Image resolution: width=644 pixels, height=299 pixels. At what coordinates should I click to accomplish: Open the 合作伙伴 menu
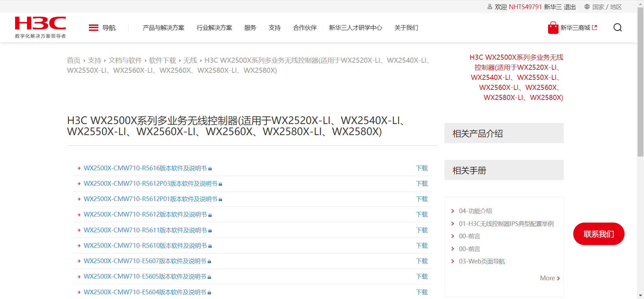coord(305,27)
